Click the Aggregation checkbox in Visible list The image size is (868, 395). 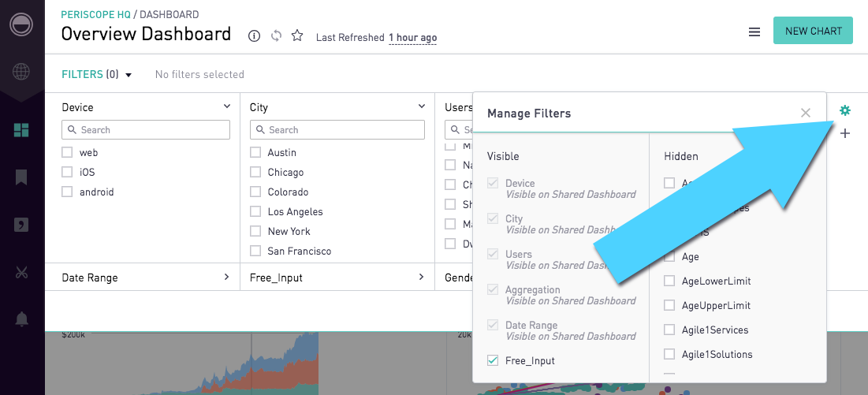point(493,289)
